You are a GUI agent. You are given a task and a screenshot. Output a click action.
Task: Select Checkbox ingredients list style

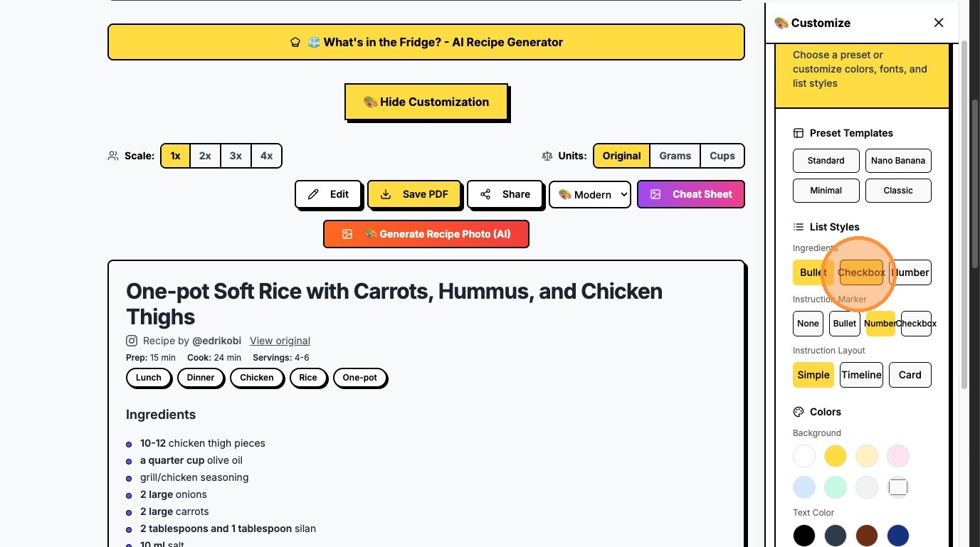pyautogui.click(x=861, y=272)
